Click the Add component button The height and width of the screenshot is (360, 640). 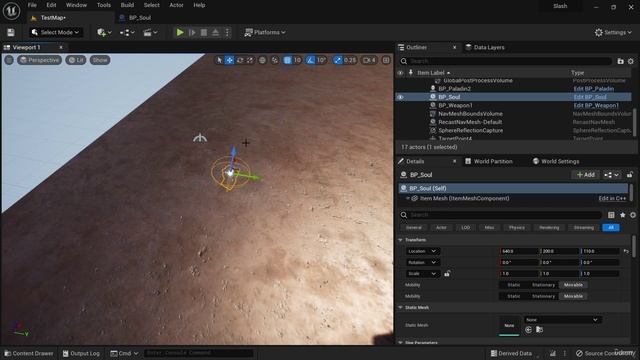586,175
